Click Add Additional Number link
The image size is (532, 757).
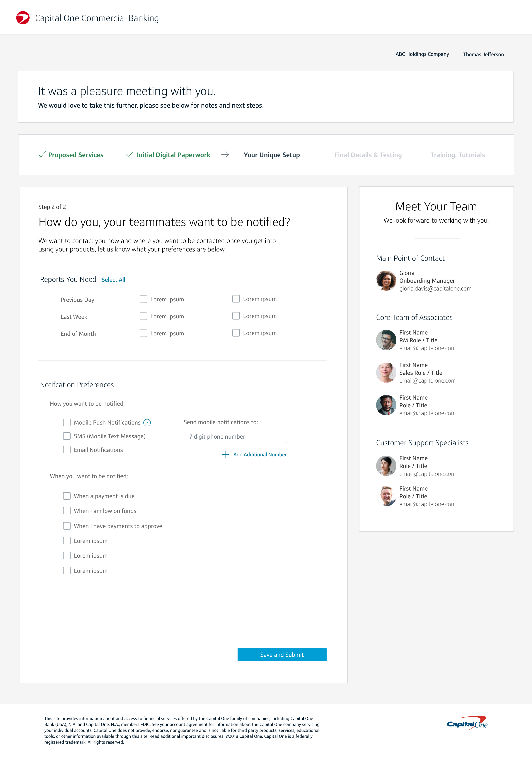(260, 455)
